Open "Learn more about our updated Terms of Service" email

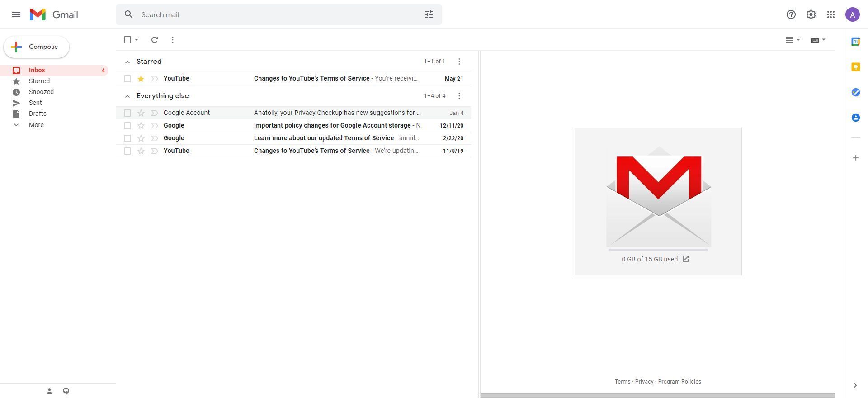(x=293, y=138)
